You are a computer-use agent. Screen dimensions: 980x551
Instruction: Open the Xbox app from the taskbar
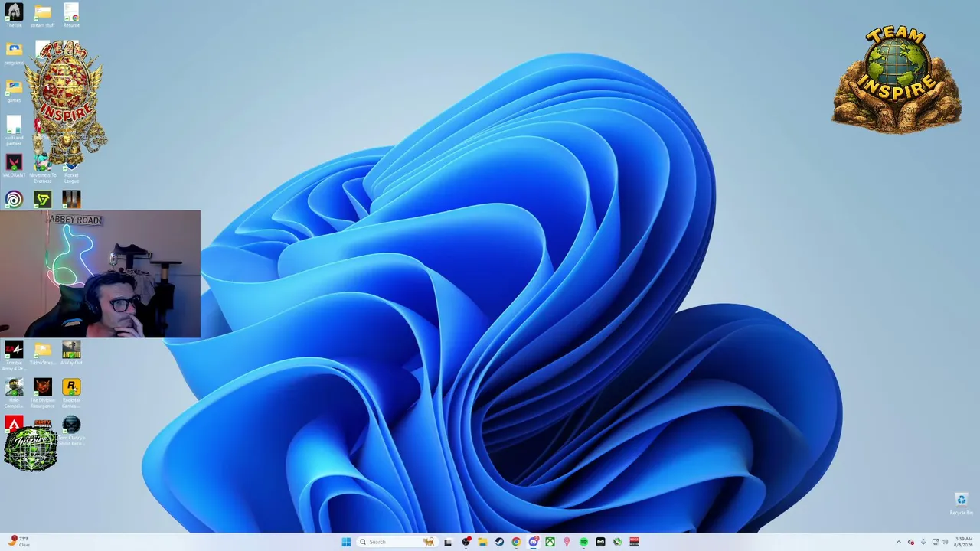pyautogui.click(x=550, y=542)
